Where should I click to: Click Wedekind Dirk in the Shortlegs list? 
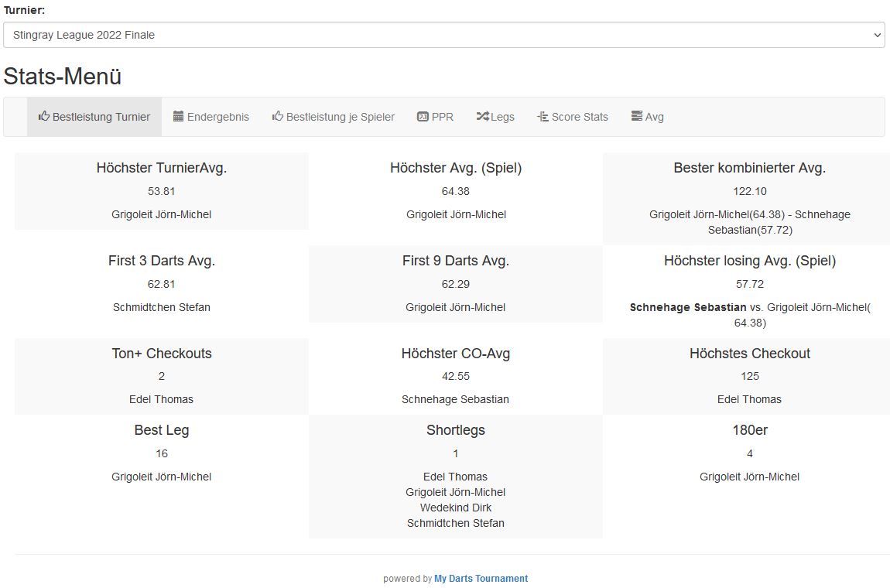tap(455, 508)
